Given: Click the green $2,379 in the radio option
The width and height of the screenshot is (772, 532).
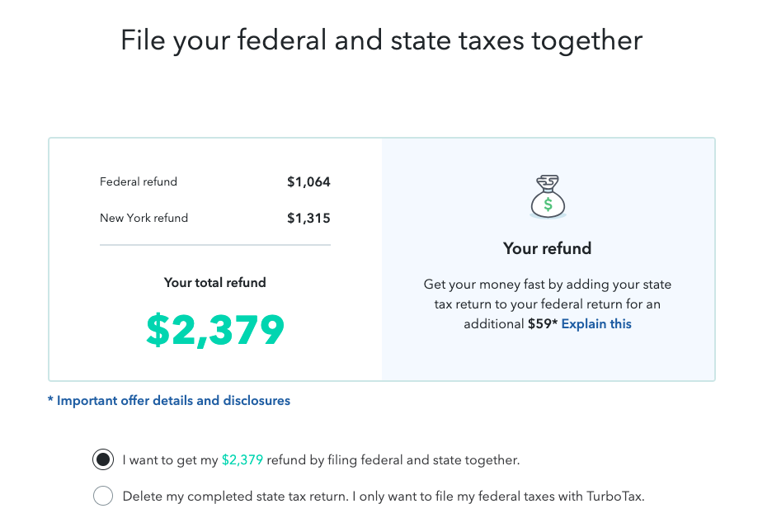Looking at the screenshot, I should tap(242, 459).
